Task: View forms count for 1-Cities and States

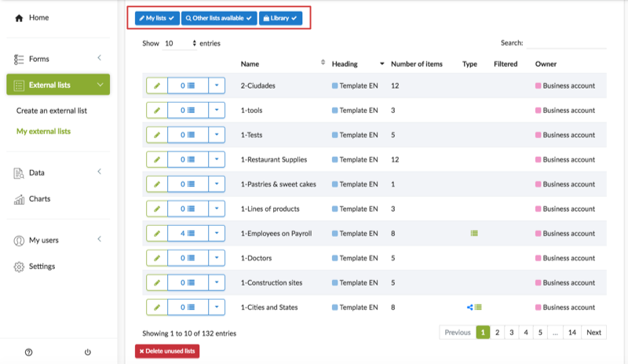Action: 188,308
